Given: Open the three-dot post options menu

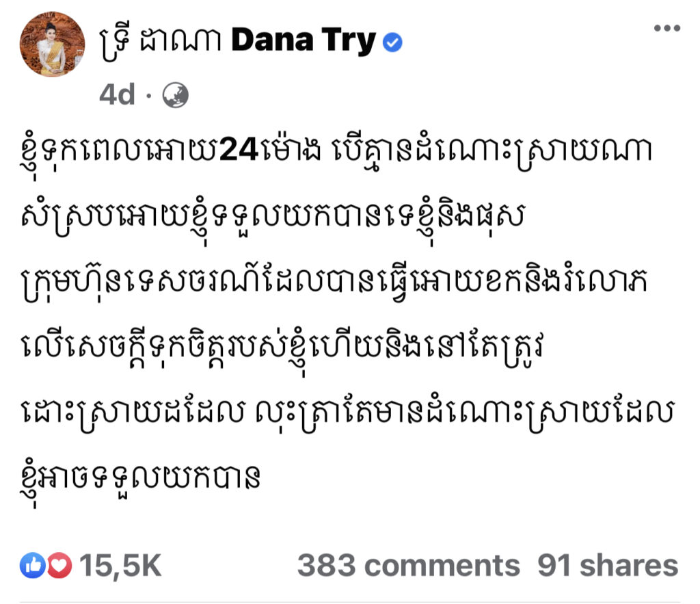Looking at the screenshot, I should pos(667,28).
